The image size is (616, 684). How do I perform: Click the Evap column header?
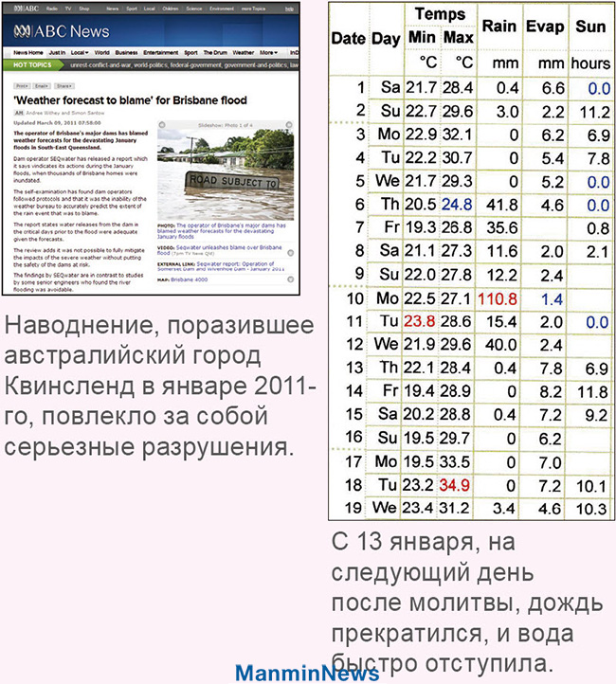pos(545,27)
